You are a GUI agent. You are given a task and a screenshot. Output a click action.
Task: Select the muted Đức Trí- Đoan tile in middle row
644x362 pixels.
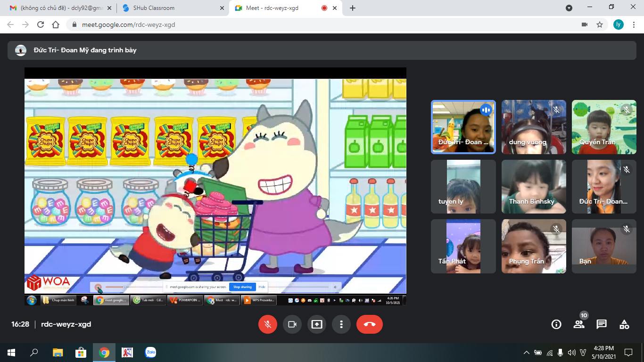604,187
